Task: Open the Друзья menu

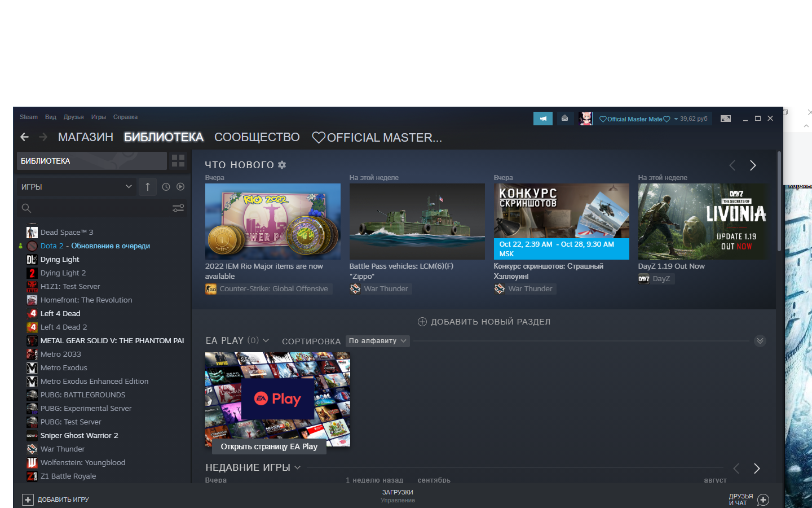Action: point(74,117)
